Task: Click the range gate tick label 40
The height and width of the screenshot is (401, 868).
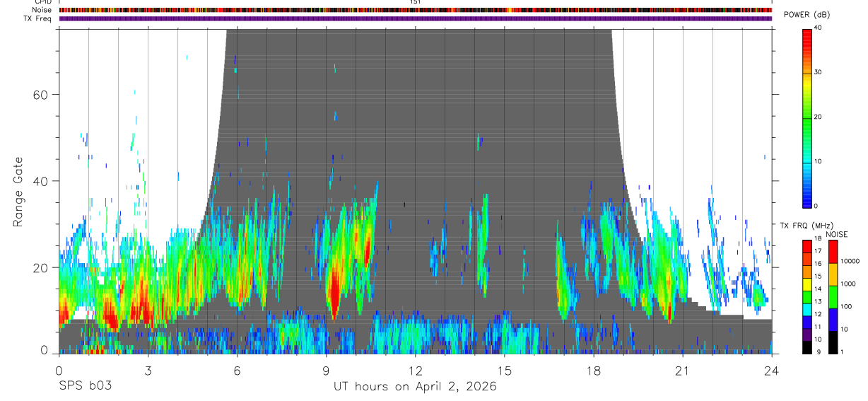Action: (x=41, y=181)
